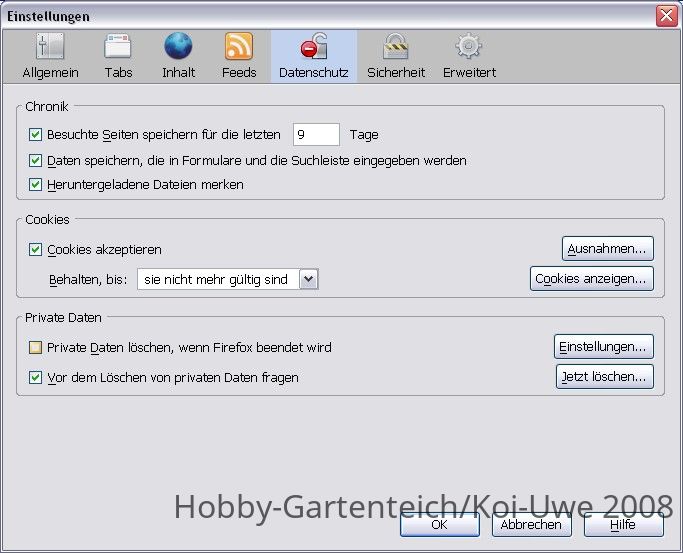Enable 'Private Daten löschen, wenn Firefox beendet' checkbox

(x=35, y=347)
